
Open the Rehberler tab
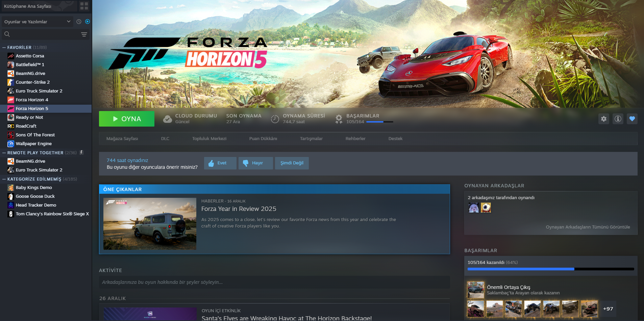tap(355, 139)
